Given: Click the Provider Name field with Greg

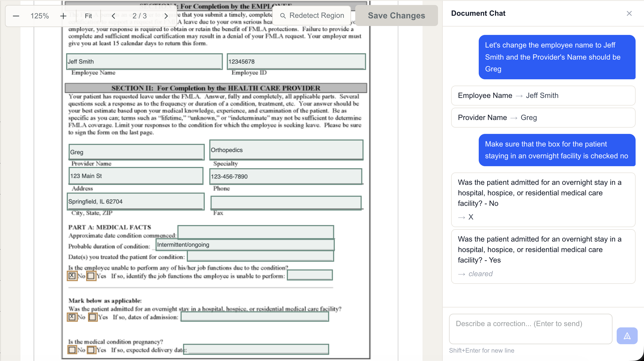Looking at the screenshot, I should pyautogui.click(x=136, y=152).
